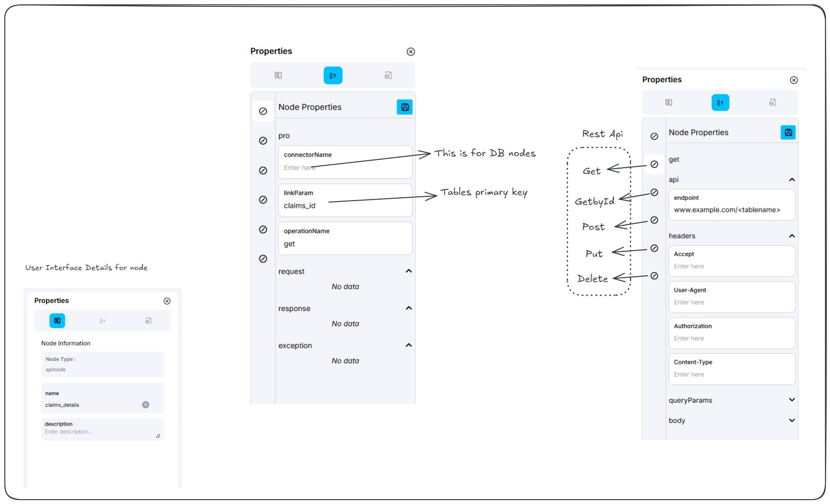
Task: Switch to first tab in middle Properties panel
Action: [278, 76]
